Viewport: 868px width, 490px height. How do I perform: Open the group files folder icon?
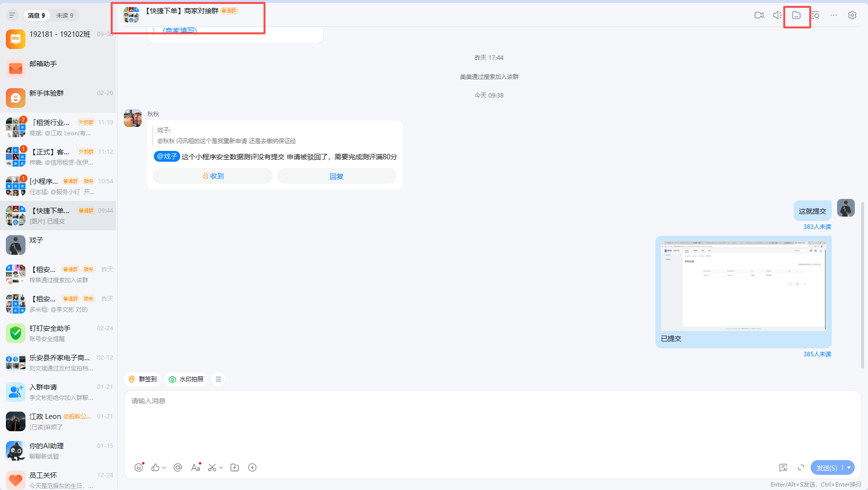pos(796,15)
